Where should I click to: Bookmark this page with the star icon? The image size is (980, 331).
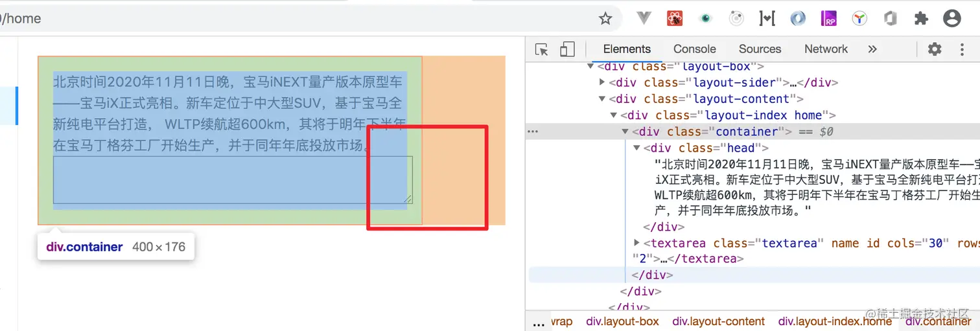click(605, 19)
